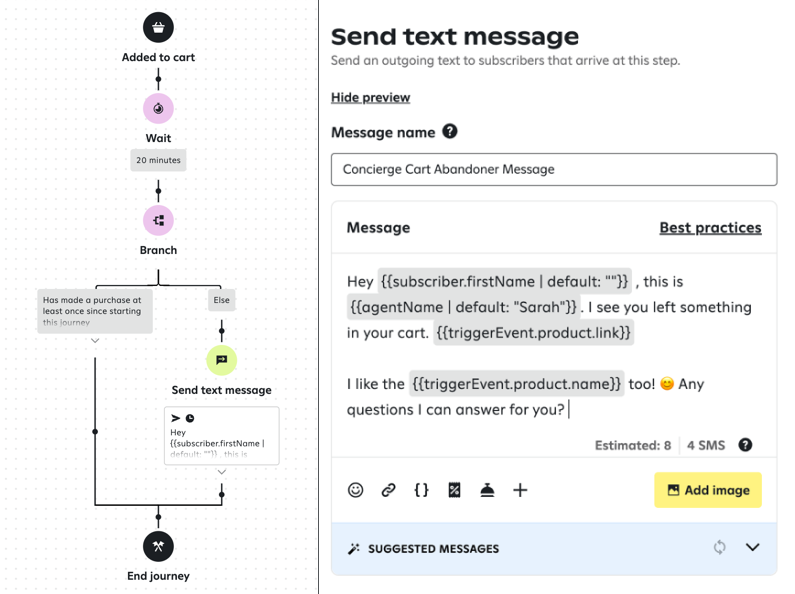Select the End journey node
The image size is (795, 594).
pos(158,545)
